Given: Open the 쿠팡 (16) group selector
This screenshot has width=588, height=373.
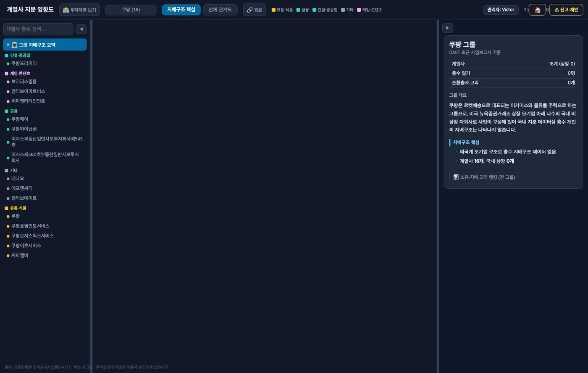Looking at the screenshot, I should coord(131,10).
